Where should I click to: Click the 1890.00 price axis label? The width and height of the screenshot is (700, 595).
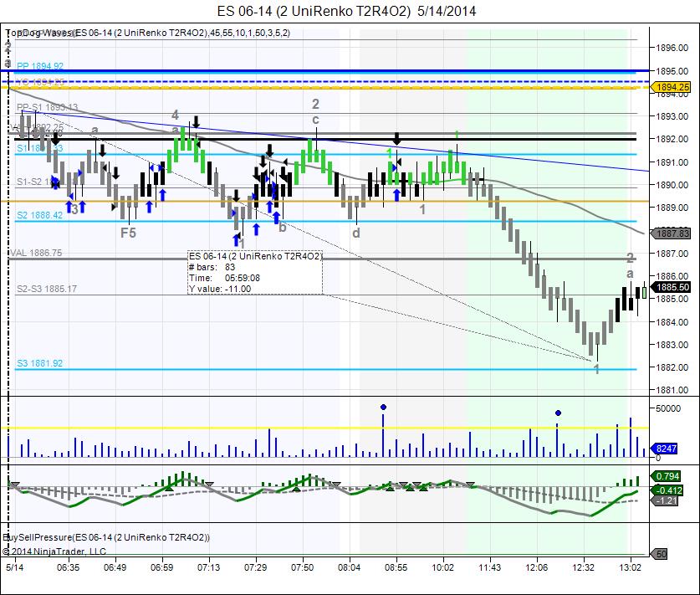tap(672, 184)
